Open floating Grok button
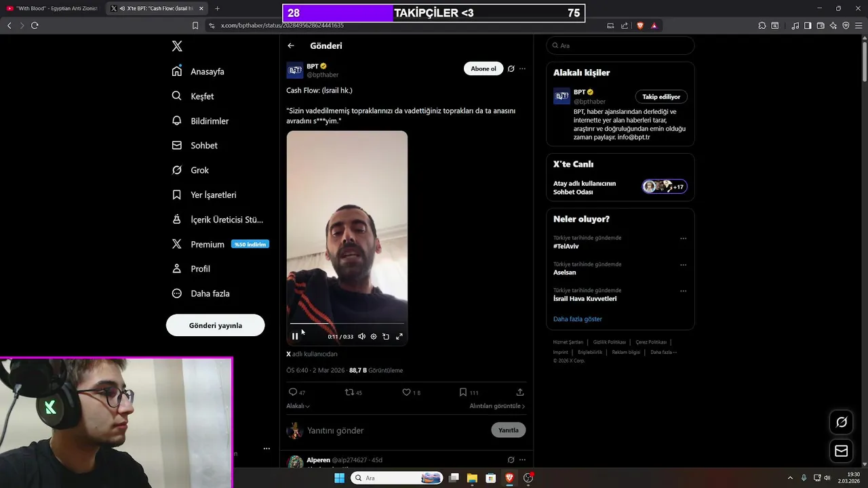 pyautogui.click(x=842, y=422)
